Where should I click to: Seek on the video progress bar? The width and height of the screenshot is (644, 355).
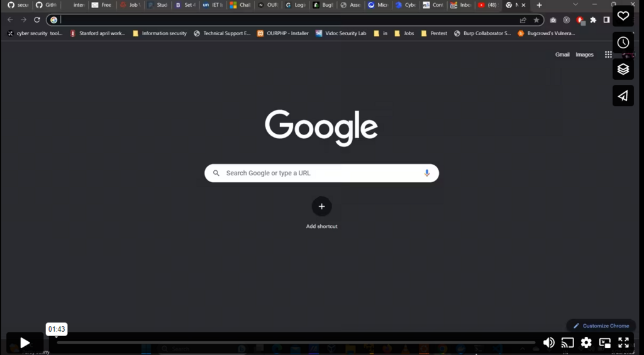pyautogui.click(x=296, y=342)
